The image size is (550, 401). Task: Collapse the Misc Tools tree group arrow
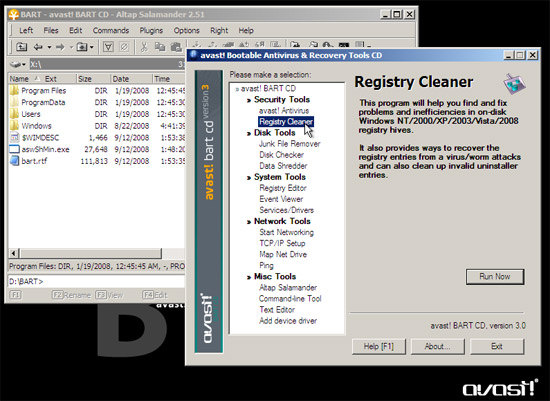pyautogui.click(x=249, y=277)
